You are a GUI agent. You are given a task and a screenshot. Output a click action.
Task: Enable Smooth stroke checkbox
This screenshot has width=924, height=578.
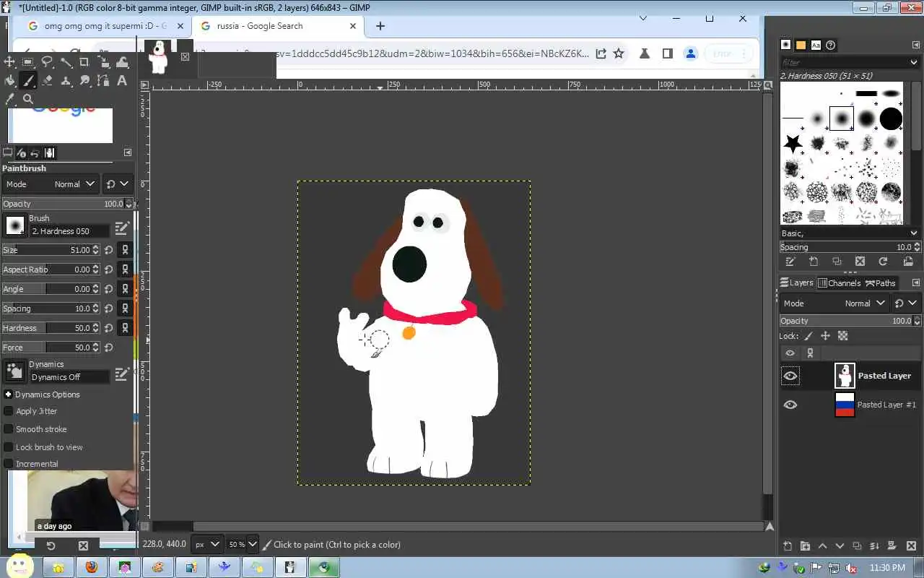coord(9,429)
